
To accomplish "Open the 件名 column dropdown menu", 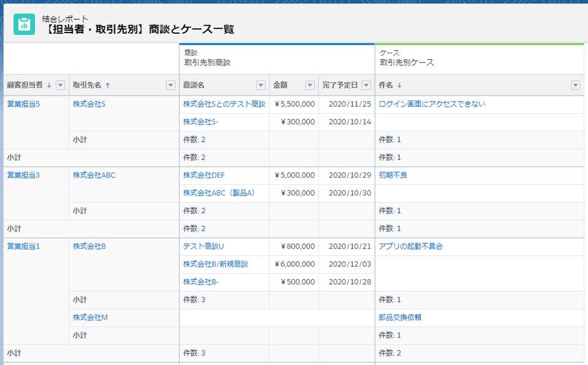I will pyautogui.click(x=575, y=85).
